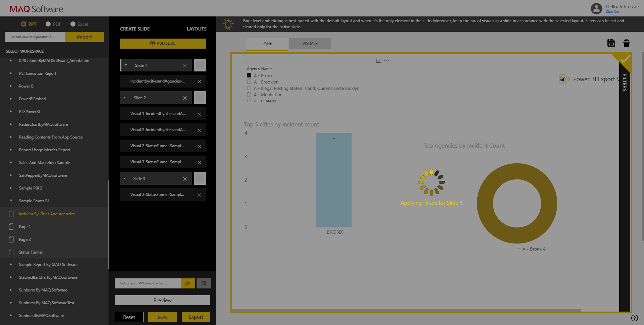Screen dimensions: 644x325
Task: Switch to the VISUALS tab
Action: pyautogui.click(x=310, y=43)
